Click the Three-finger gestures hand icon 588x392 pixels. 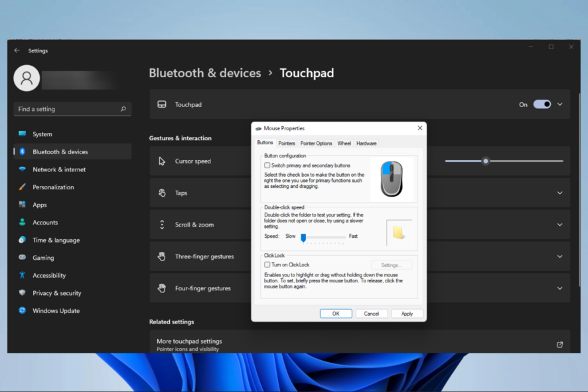point(162,256)
